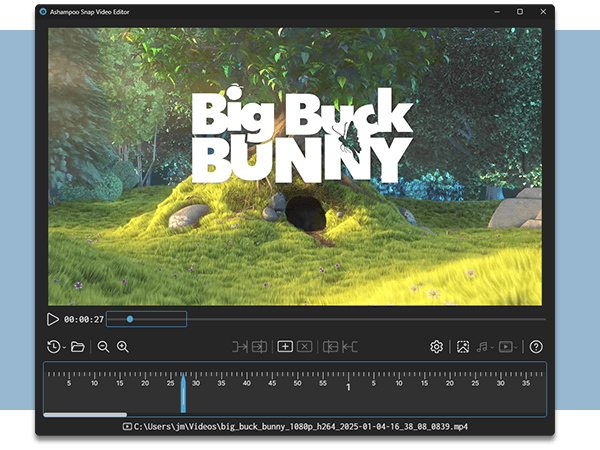Click the set selection start marker icon
Screen dimensions: 600x450
click(240, 347)
